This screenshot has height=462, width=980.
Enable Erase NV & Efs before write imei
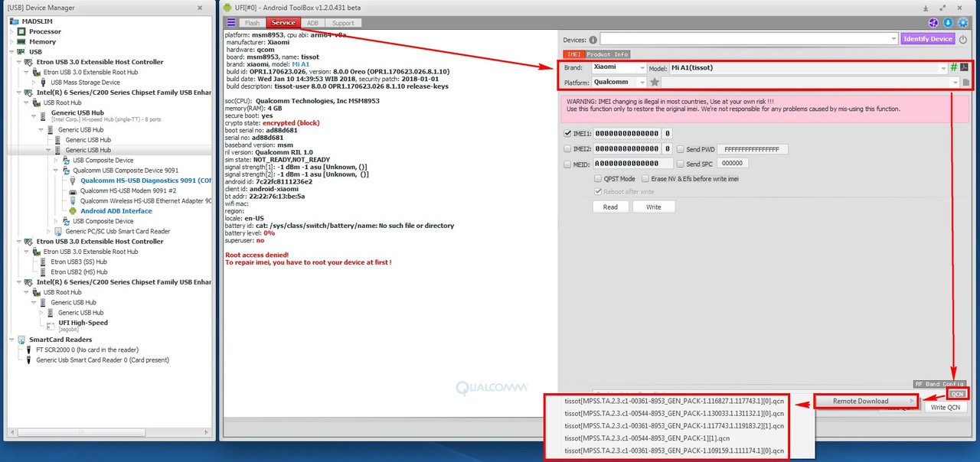645,178
